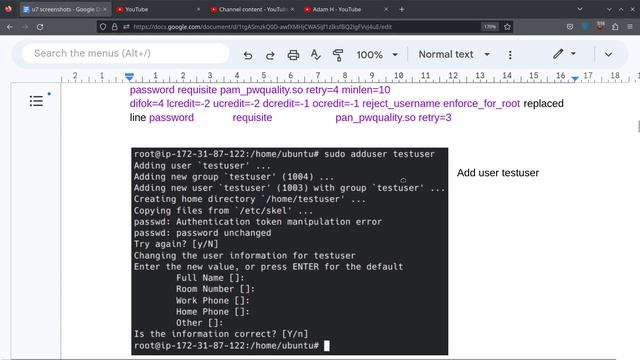640x360 pixels.
Task: Click the permissions icon beside padlock
Action: tap(126, 27)
